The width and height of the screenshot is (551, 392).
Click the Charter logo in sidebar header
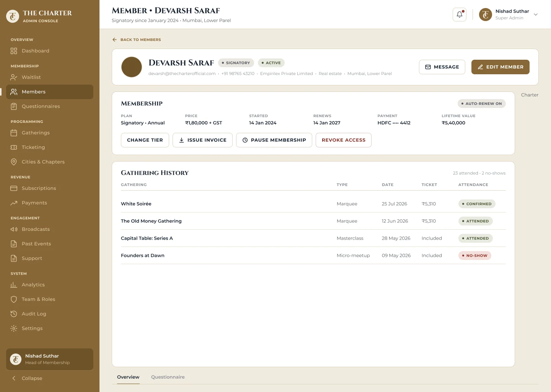(x=13, y=16)
